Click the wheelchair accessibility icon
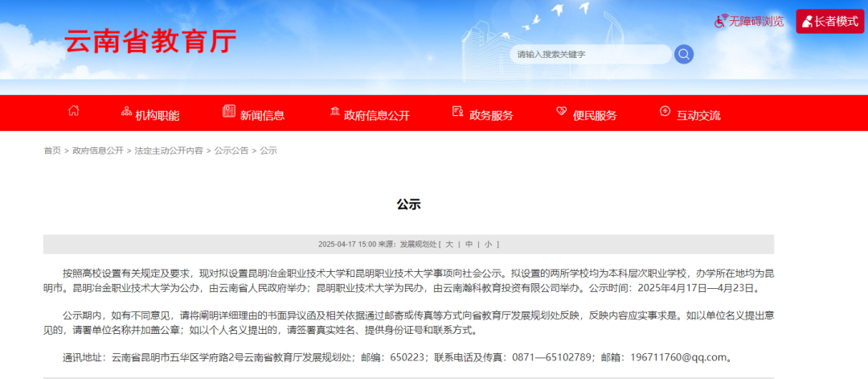 (721, 22)
